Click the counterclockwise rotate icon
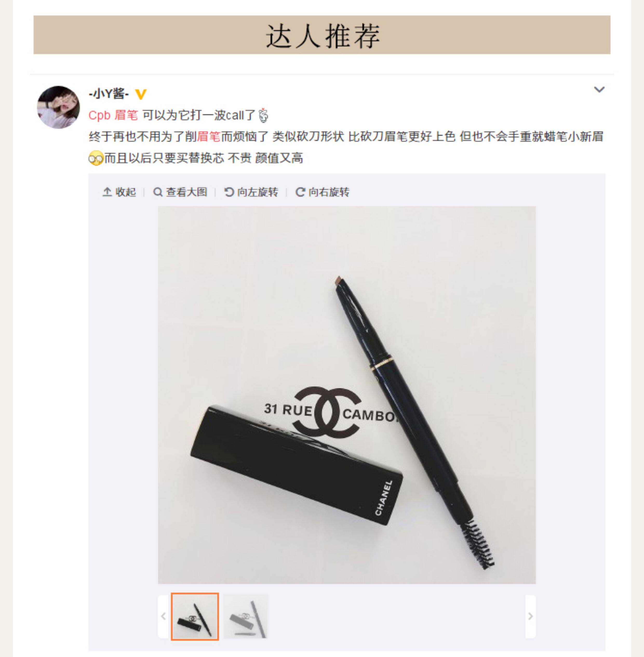The height and width of the screenshot is (657, 644). click(x=229, y=192)
